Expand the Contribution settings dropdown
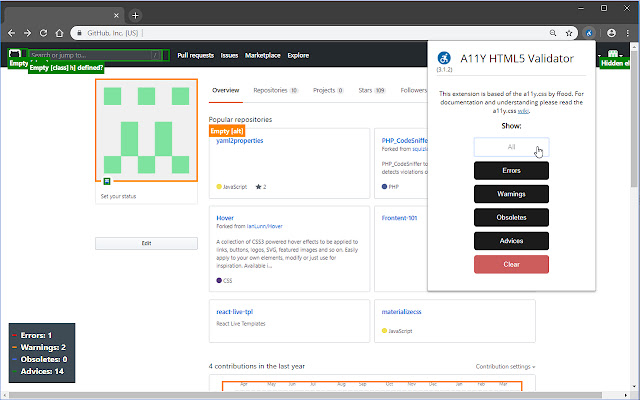The image size is (640, 400). click(505, 367)
